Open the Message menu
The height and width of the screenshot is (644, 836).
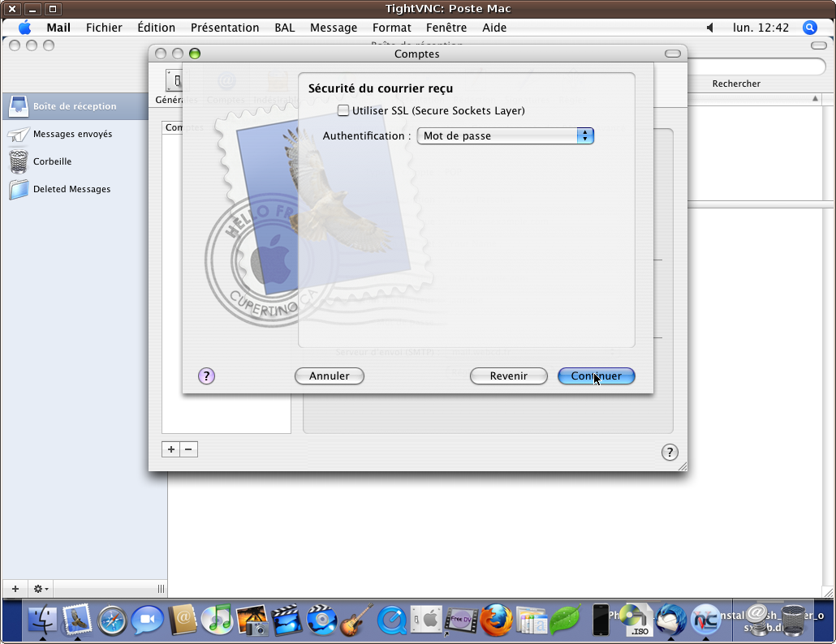334,28
